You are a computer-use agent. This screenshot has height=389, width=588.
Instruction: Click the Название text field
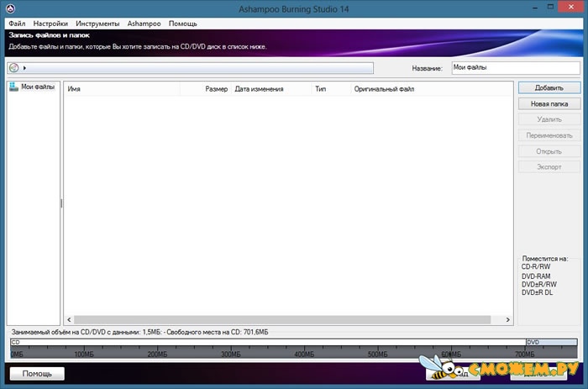tap(516, 68)
